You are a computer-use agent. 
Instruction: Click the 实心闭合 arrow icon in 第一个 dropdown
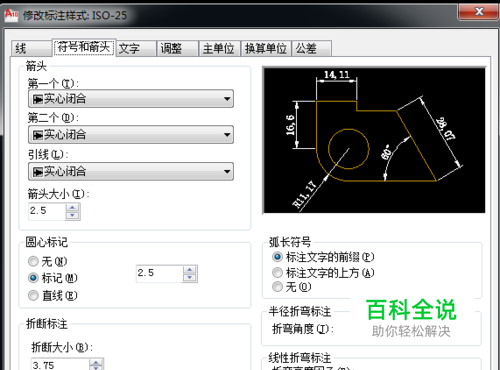click(x=38, y=99)
